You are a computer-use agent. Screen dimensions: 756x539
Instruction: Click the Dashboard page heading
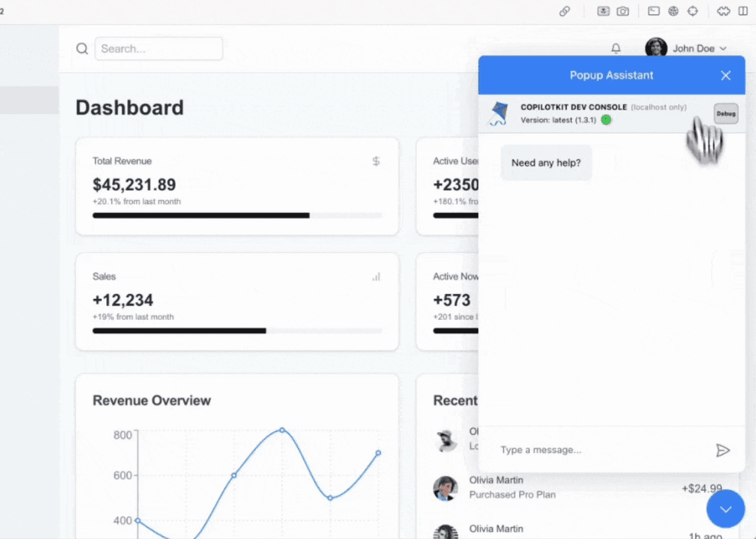point(130,108)
